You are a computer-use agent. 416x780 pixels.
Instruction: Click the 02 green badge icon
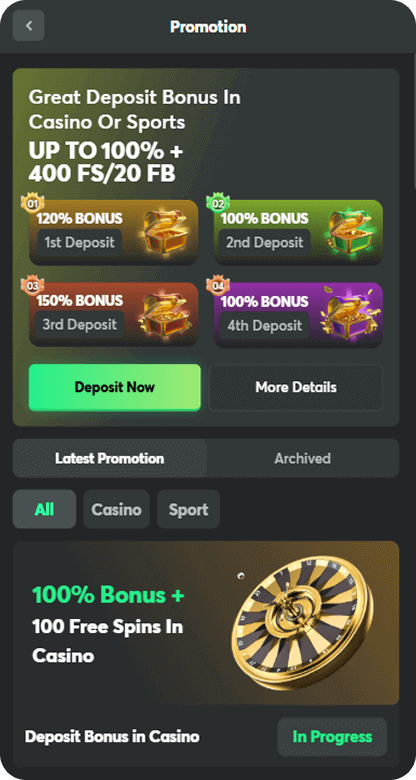[218, 203]
